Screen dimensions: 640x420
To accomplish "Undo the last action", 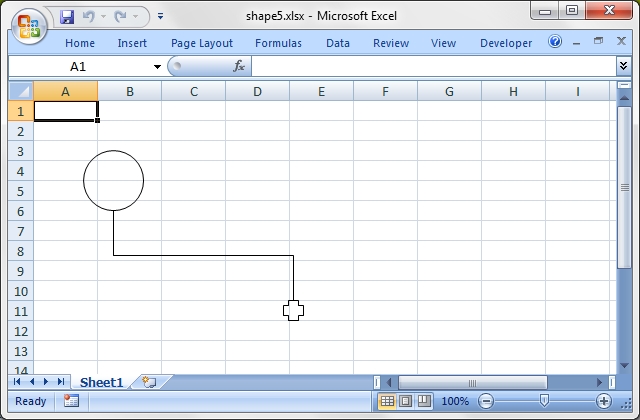I will pyautogui.click(x=89, y=16).
